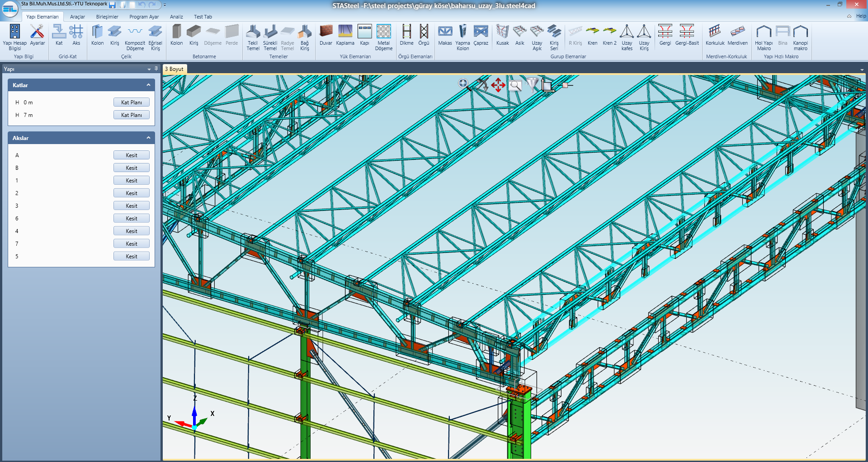
Task: Select the Örgü tool
Action: pos(424,35)
